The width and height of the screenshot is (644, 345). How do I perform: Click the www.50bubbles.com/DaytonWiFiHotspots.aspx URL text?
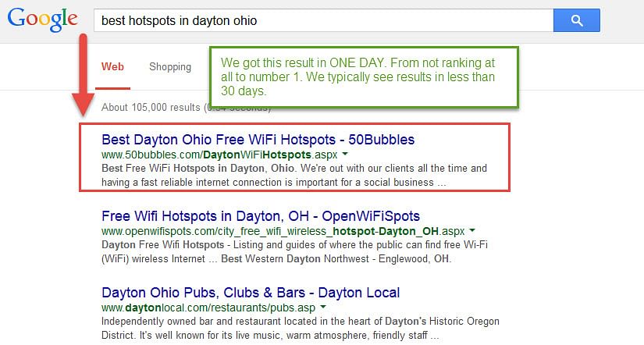click(219, 155)
